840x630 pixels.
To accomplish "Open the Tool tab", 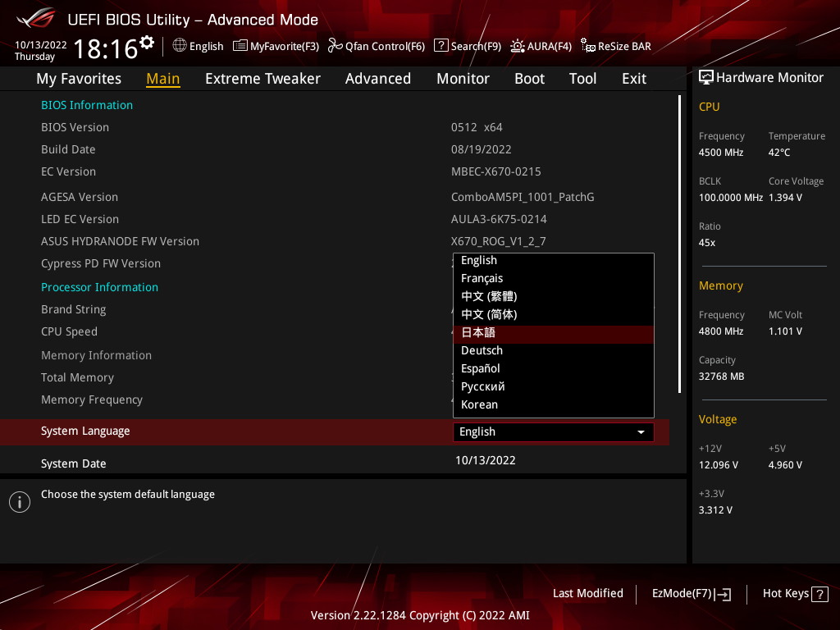I will click(x=582, y=78).
